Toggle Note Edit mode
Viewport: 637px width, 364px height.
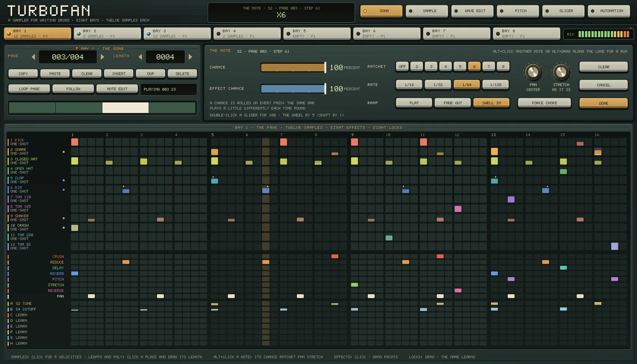[117, 89]
